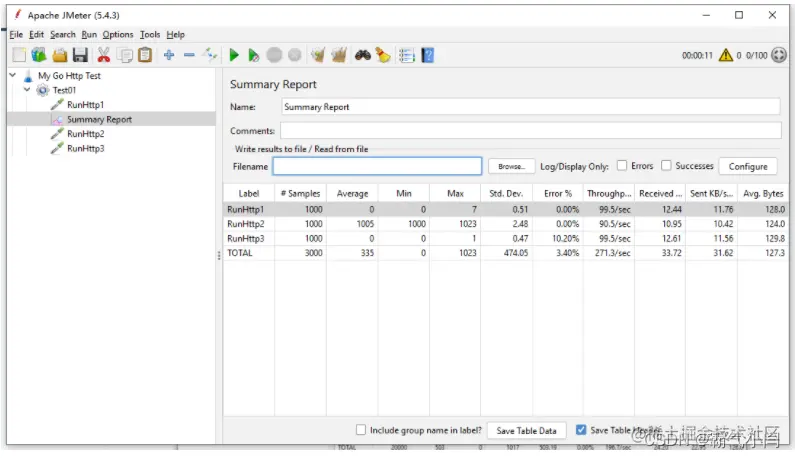Select the TOTAL row label

click(x=240, y=253)
